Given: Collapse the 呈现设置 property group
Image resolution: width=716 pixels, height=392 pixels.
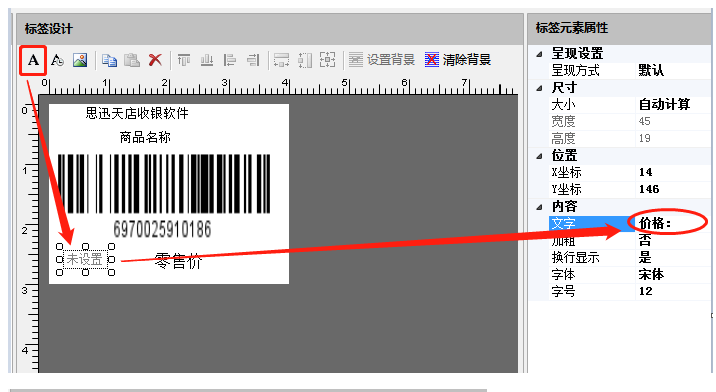Looking at the screenshot, I should tap(539, 54).
